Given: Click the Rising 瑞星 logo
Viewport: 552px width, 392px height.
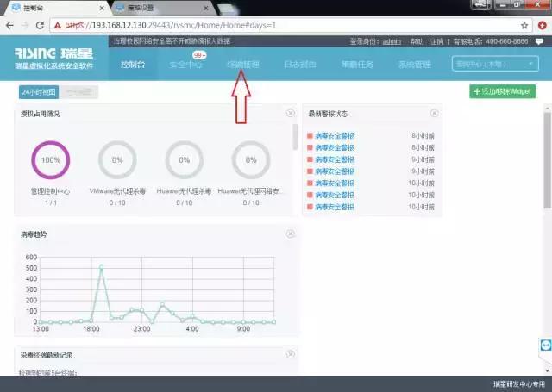Looking at the screenshot, I should 53,58.
